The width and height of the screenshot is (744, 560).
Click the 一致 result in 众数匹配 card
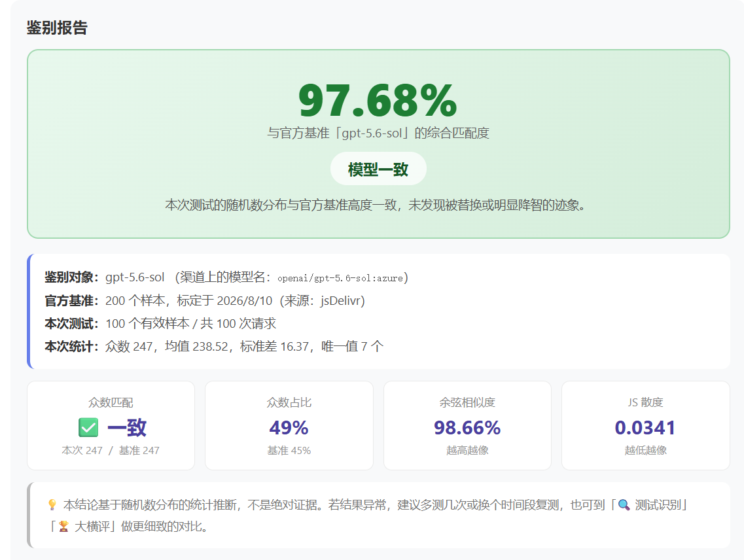coord(127,428)
